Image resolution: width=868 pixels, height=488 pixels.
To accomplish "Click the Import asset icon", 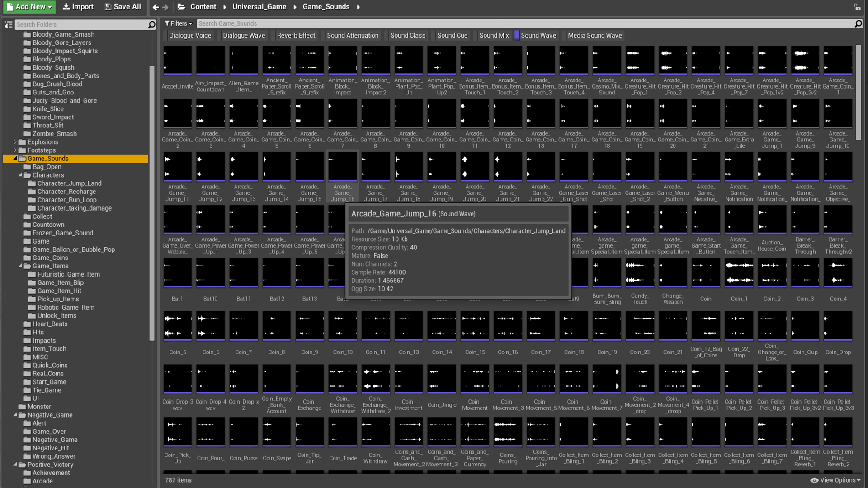I will click(x=79, y=7).
